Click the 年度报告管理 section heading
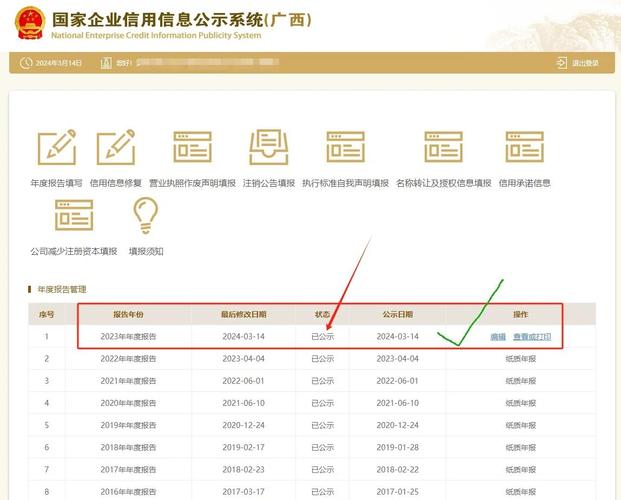Screen dimensions: 621x500 click(62, 290)
